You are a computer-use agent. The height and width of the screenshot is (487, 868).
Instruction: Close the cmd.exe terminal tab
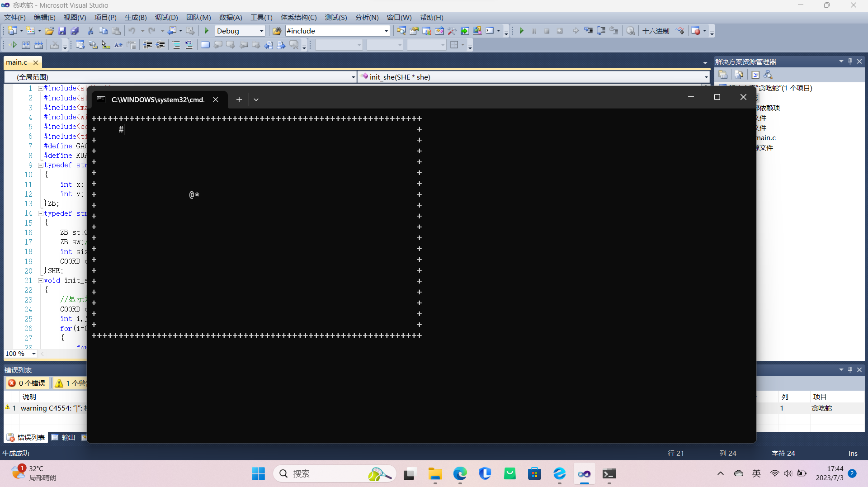coord(216,99)
